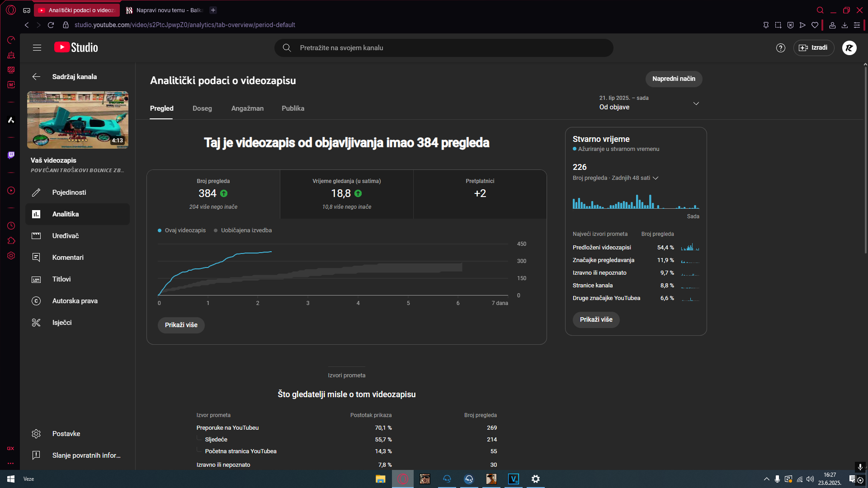
Task: Click the channel search input field
Action: (x=443, y=48)
